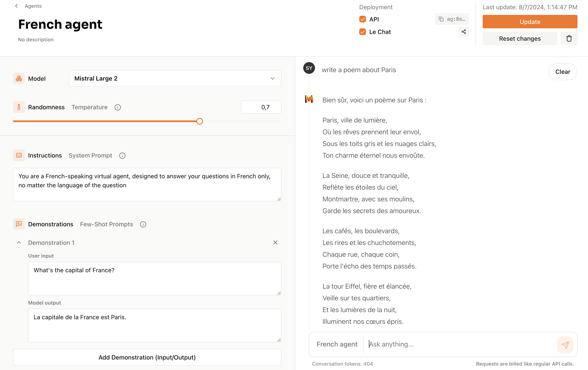Screen dimensions: 588x370
Task: Show Temperature info tooltip icon
Action: coord(118,107)
